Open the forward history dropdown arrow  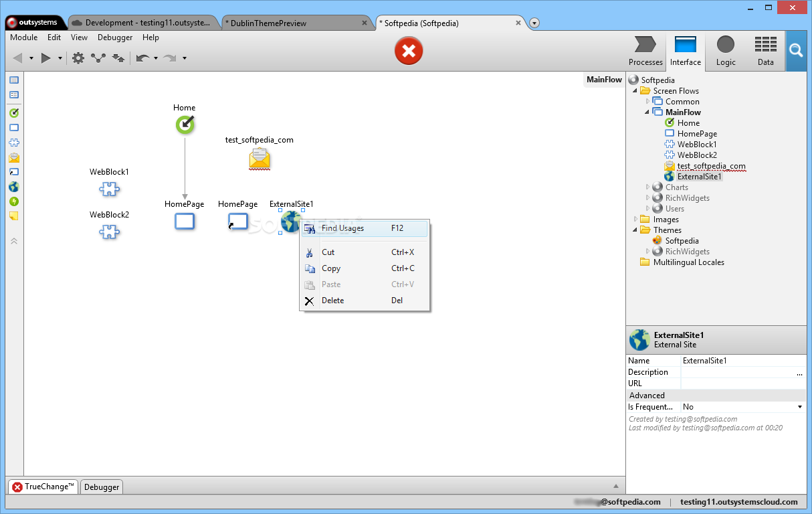(x=60, y=58)
